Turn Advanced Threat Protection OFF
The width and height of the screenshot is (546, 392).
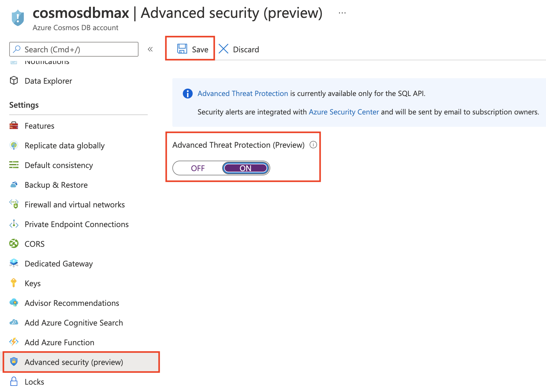tap(198, 168)
